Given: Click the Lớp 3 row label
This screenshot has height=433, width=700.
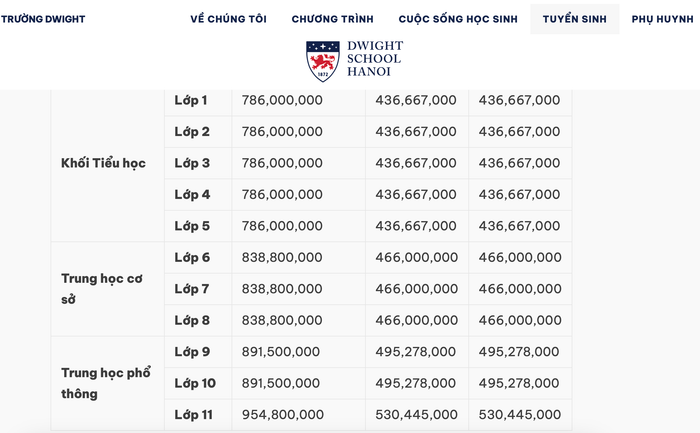Looking at the screenshot, I should point(192,163).
